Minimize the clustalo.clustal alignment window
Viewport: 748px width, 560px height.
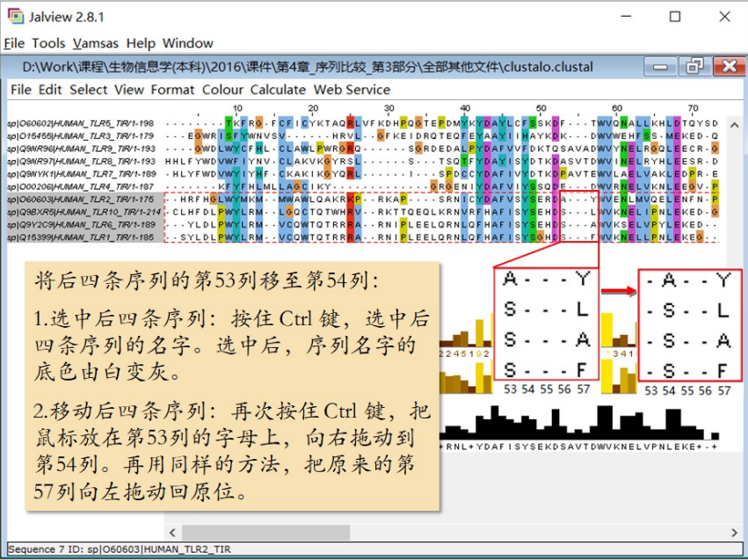click(x=660, y=66)
